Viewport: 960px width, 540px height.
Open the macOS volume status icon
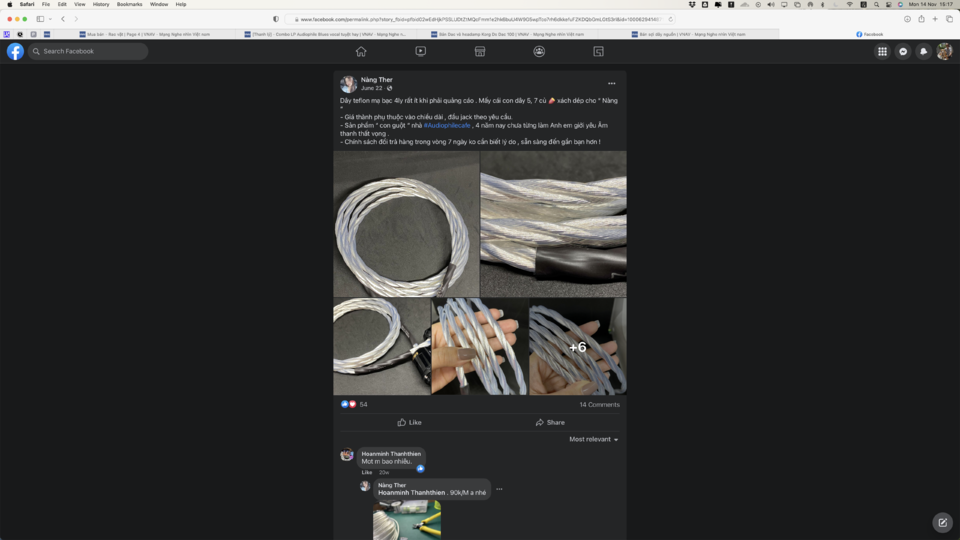coord(771,4)
